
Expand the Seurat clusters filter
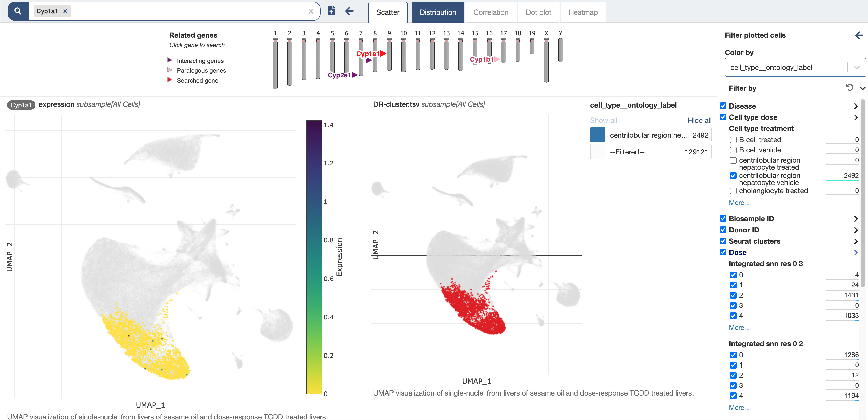(x=856, y=241)
